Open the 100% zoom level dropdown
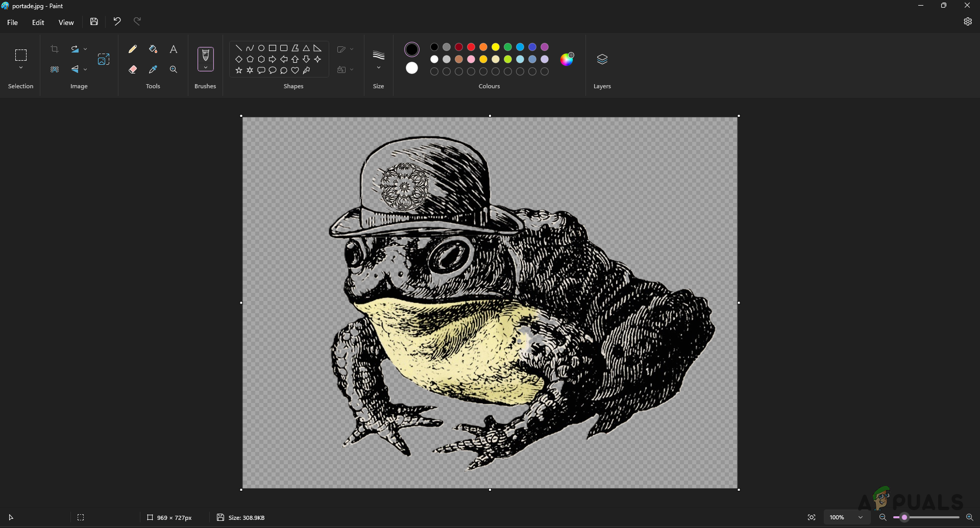Image resolution: width=980 pixels, height=528 pixels. (847, 517)
